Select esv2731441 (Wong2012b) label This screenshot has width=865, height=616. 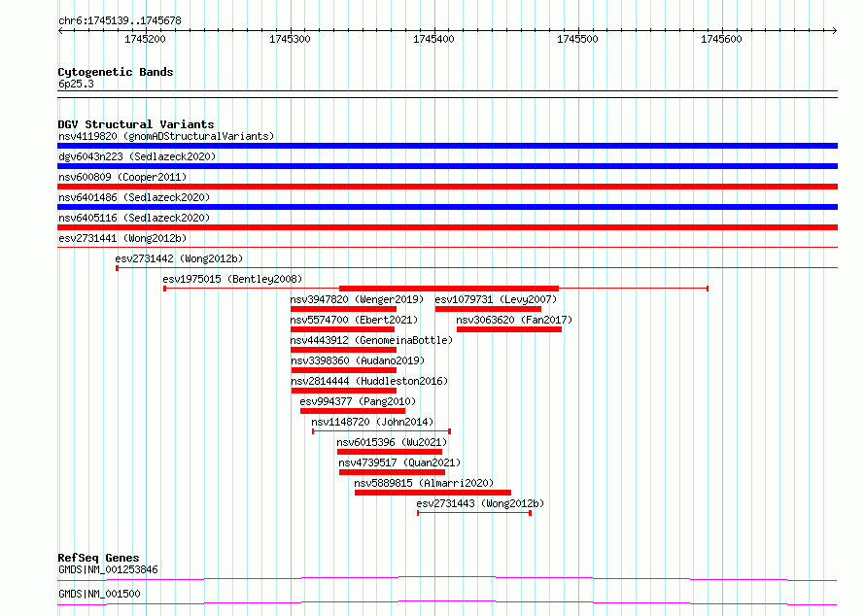tap(122, 238)
